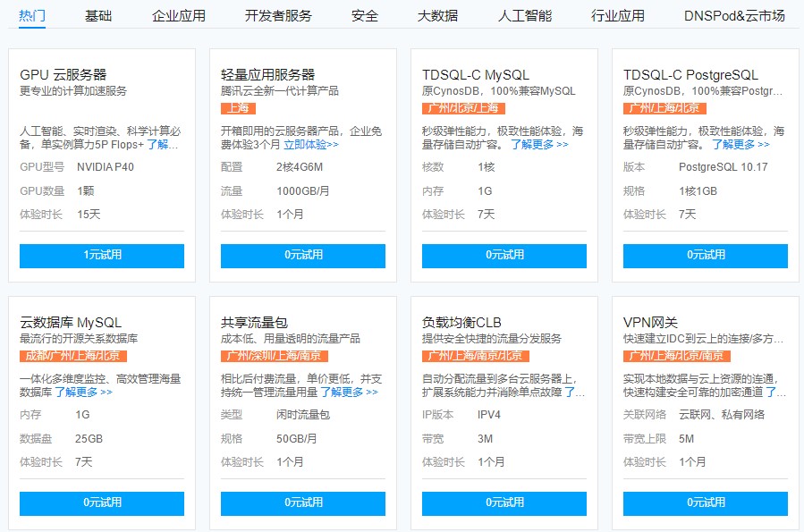
Task: Click 0元试用 for VPN网关
Action: pyautogui.click(x=706, y=503)
